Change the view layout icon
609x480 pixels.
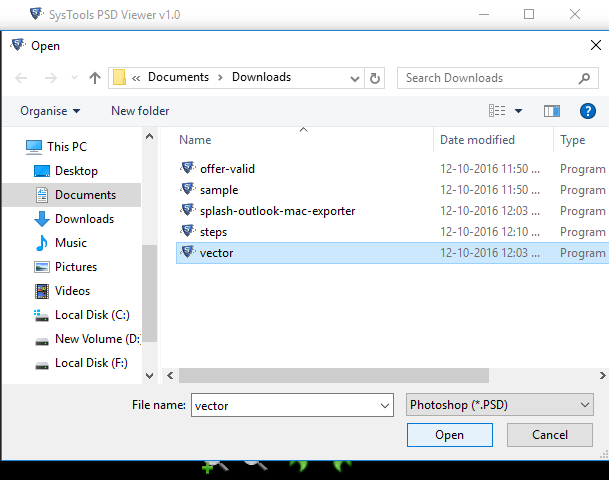pos(497,111)
